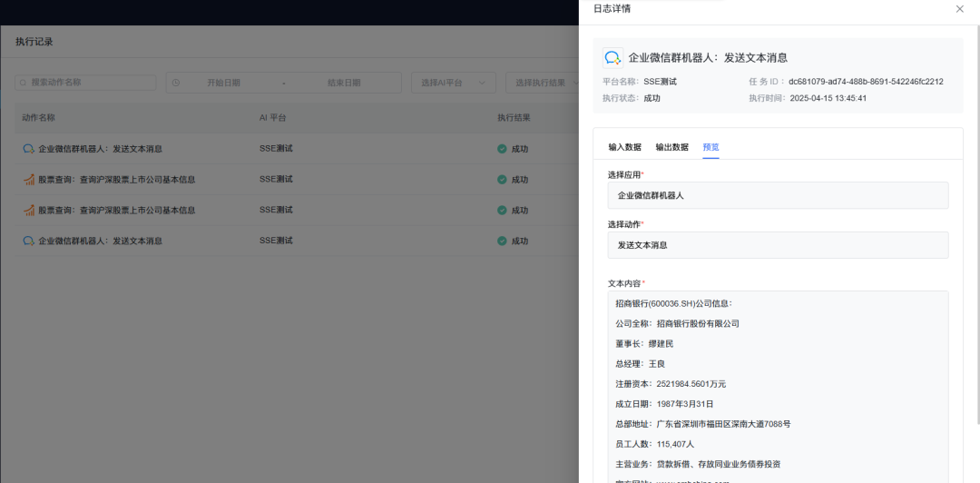Click the 选择应用 field showing 企业微信群机器人
This screenshot has height=483, width=980.
(x=778, y=195)
